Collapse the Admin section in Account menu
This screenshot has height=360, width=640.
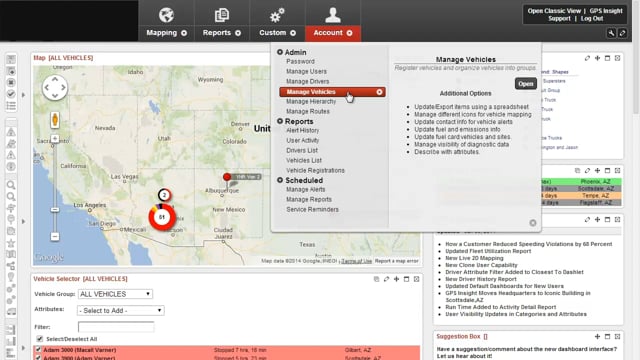tap(280, 52)
